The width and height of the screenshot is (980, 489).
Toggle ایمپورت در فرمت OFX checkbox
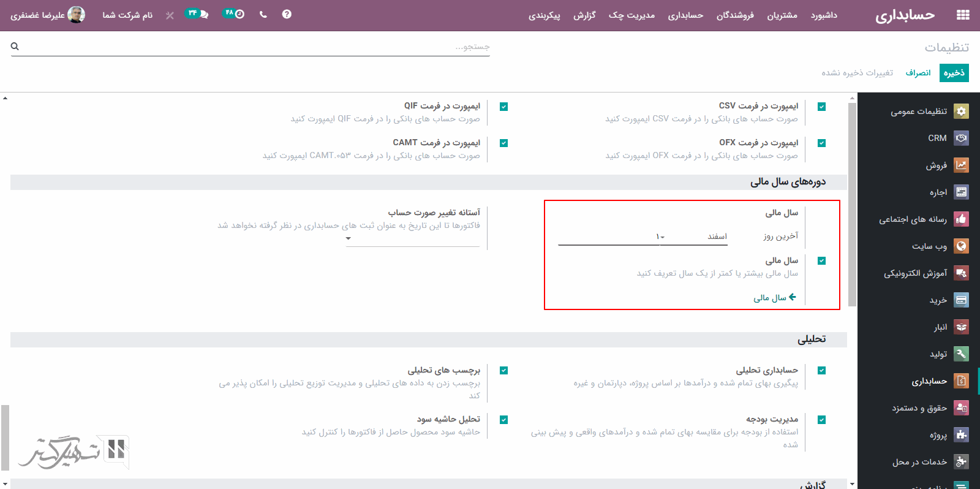click(x=821, y=143)
